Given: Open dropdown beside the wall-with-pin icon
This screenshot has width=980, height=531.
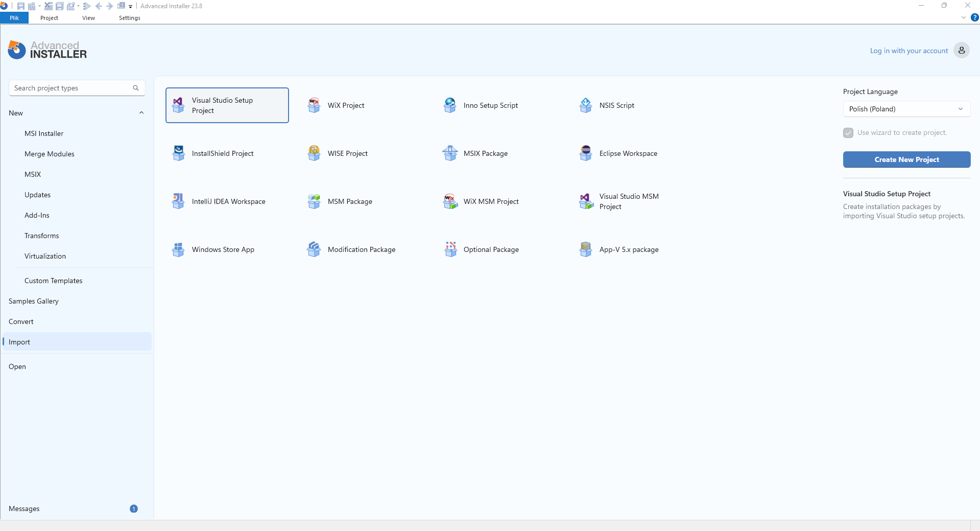Looking at the screenshot, I should (x=78, y=6).
